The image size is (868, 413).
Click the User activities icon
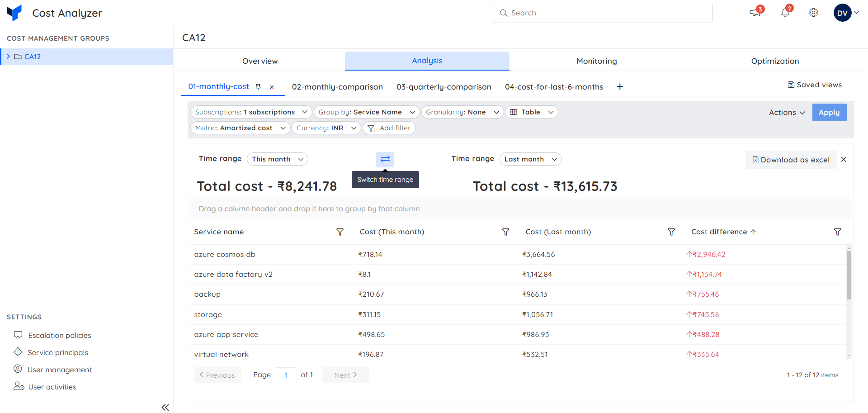pos(19,386)
